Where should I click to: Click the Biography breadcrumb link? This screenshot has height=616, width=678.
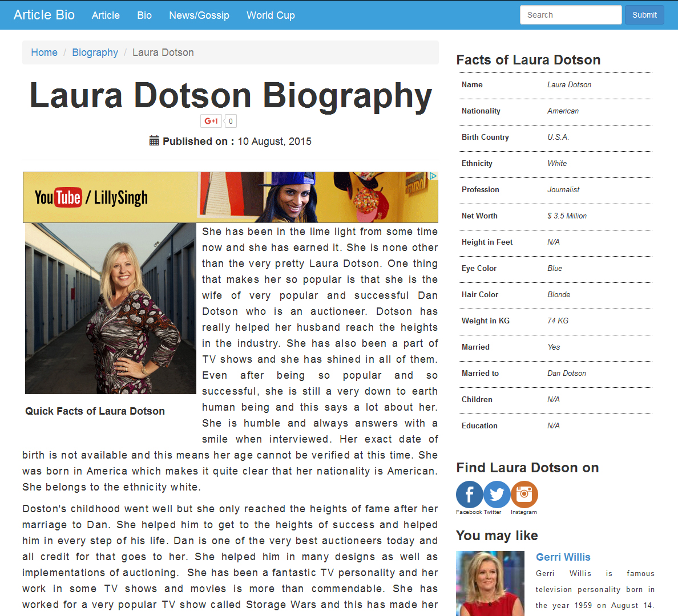pyautogui.click(x=95, y=52)
